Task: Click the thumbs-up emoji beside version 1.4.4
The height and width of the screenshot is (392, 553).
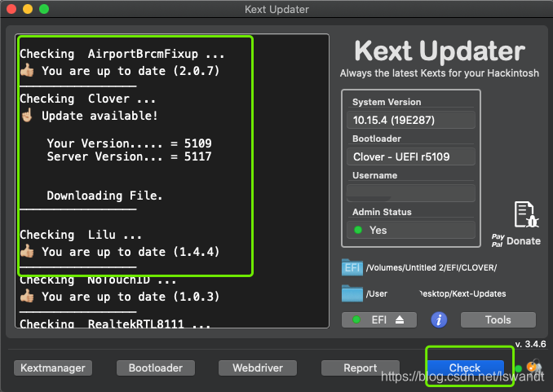Action: point(27,251)
